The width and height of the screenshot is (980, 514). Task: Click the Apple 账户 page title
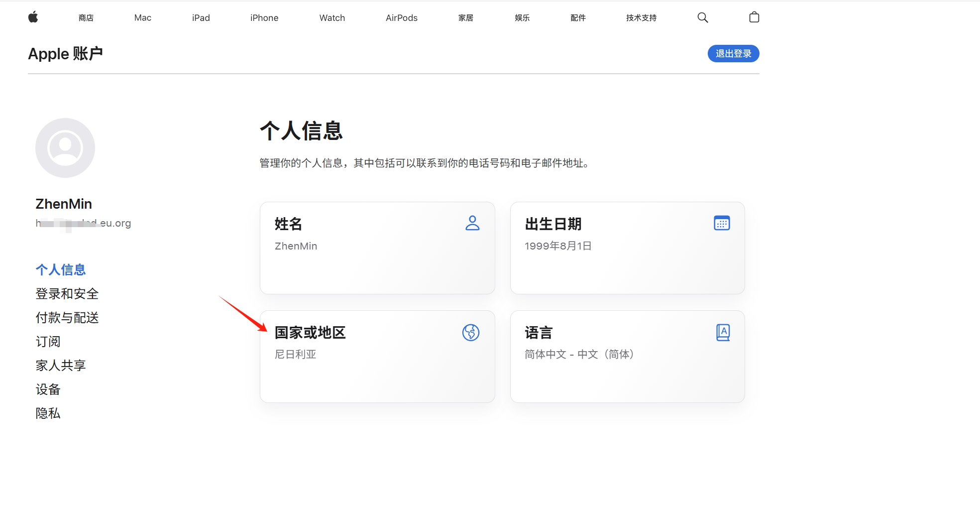(x=65, y=53)
